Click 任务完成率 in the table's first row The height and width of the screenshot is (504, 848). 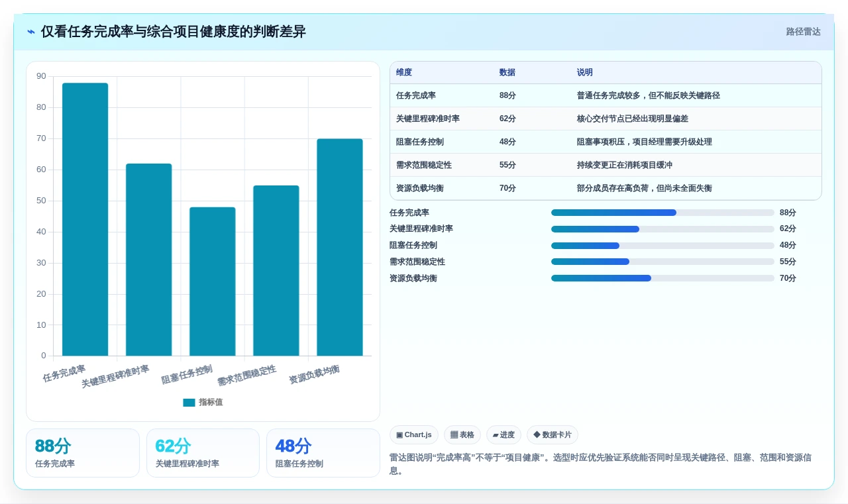[416, 95]
